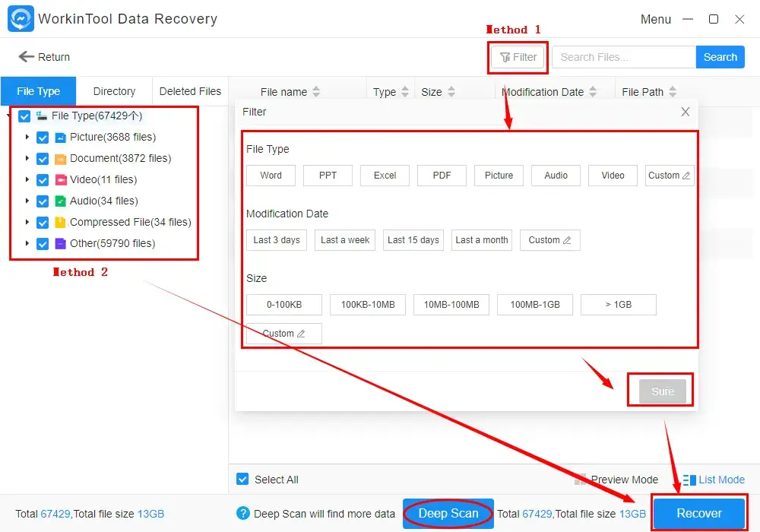Switch to the File Type tab

38,91
